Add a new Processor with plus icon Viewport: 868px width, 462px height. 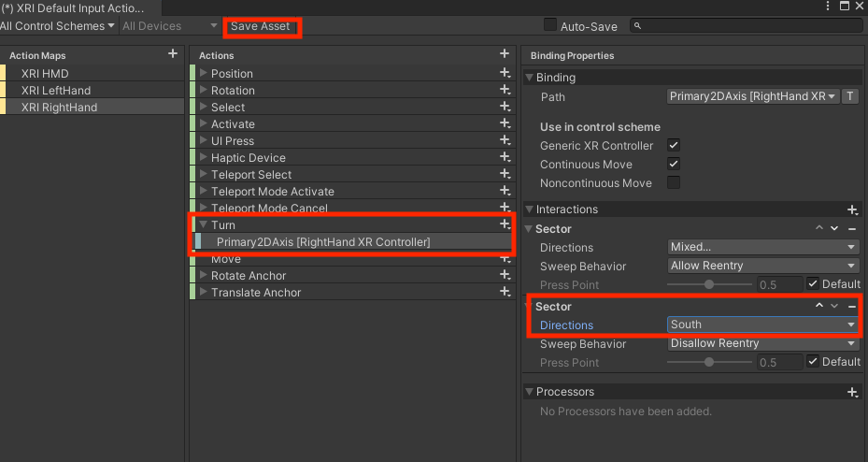click(x=852, y=392)
